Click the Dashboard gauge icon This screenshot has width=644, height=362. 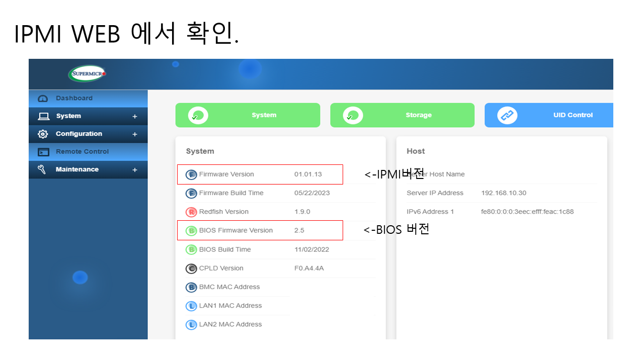(43, 99)
